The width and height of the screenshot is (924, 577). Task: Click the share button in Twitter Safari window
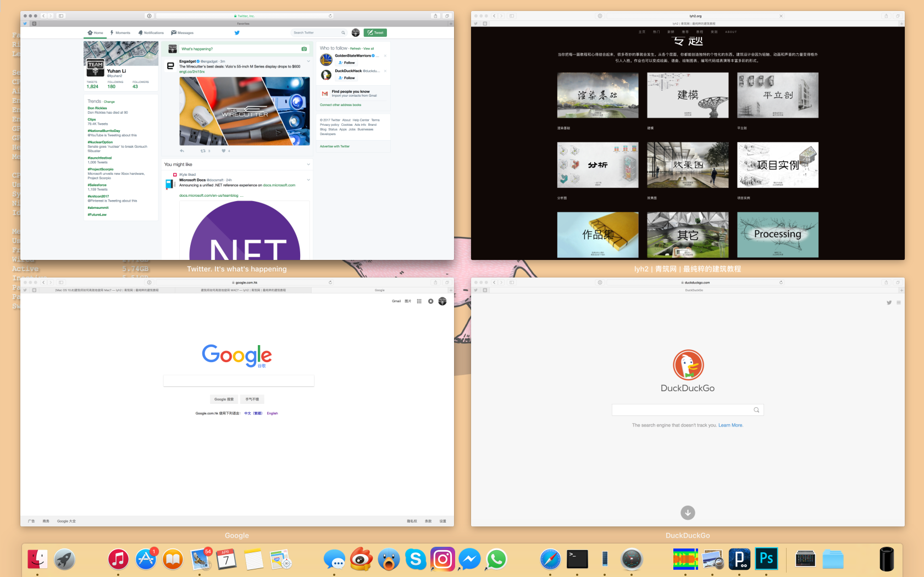(x=435, y=16)
